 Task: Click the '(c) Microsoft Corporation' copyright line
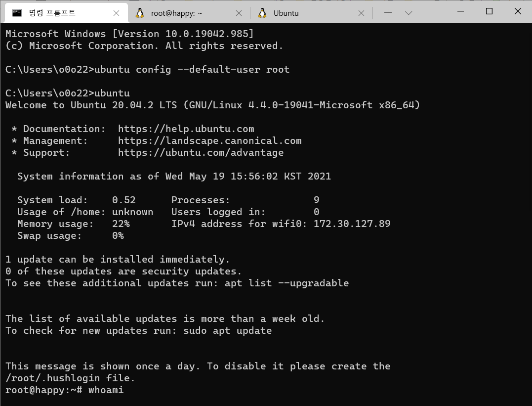(x=144, y=46)
